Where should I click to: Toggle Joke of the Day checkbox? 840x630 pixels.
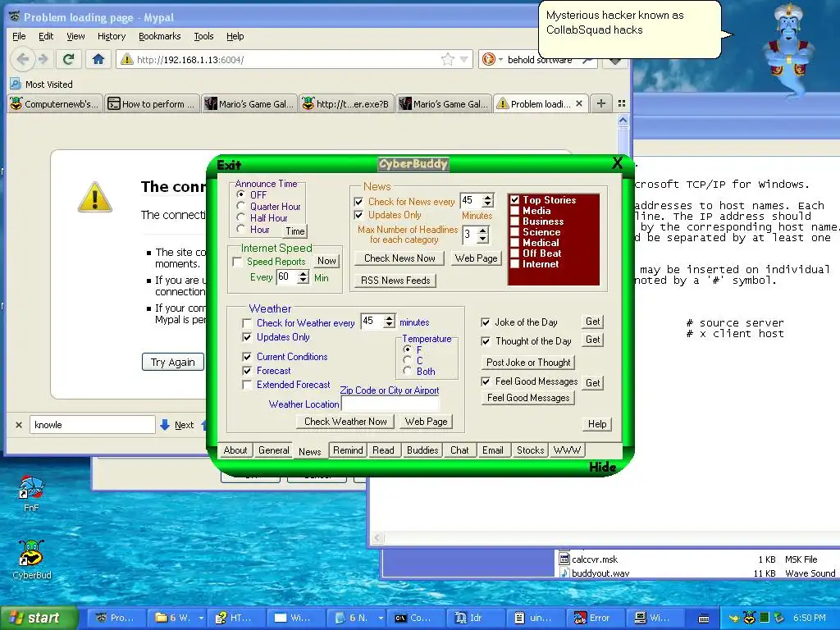(x=486, y=322)
